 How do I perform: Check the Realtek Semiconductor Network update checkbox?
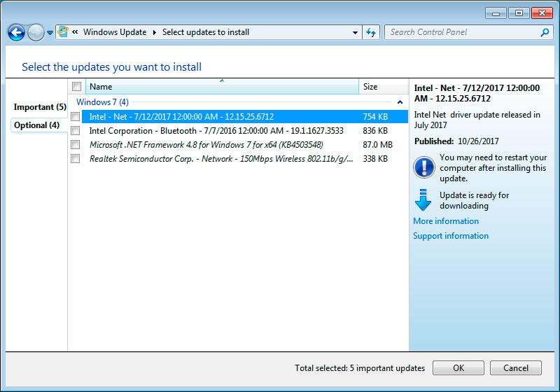76,158
